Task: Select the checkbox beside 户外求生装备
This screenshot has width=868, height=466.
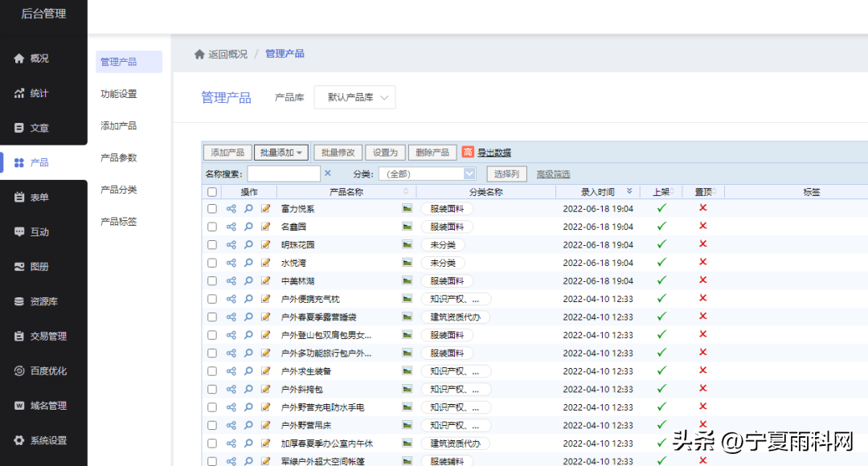Action: point(212,371)
